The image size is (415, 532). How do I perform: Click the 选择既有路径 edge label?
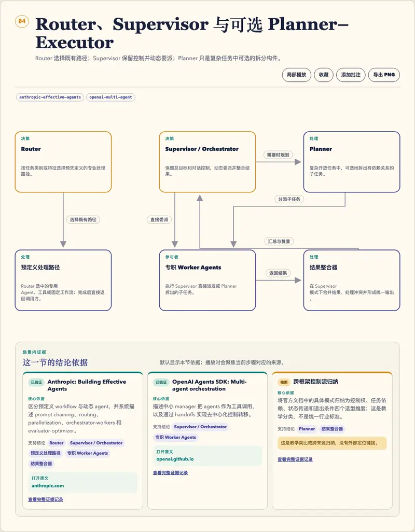(x=83, y=219)
